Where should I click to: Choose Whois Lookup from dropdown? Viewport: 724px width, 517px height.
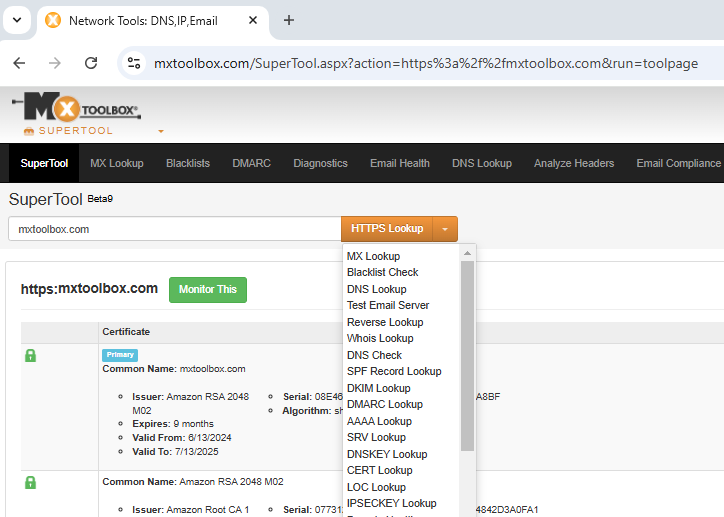pyautogui.click(x=380, y=338)
